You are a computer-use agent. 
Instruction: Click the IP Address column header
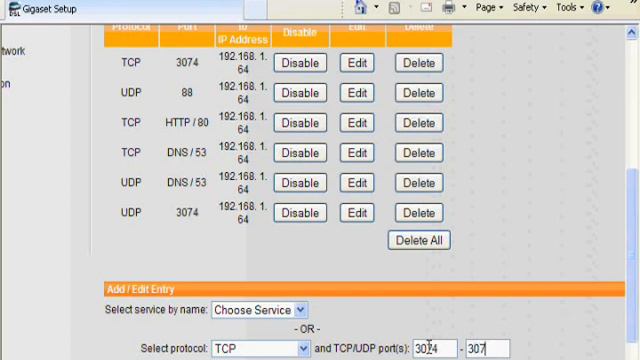pyautogui.click(x=243, y=40)
